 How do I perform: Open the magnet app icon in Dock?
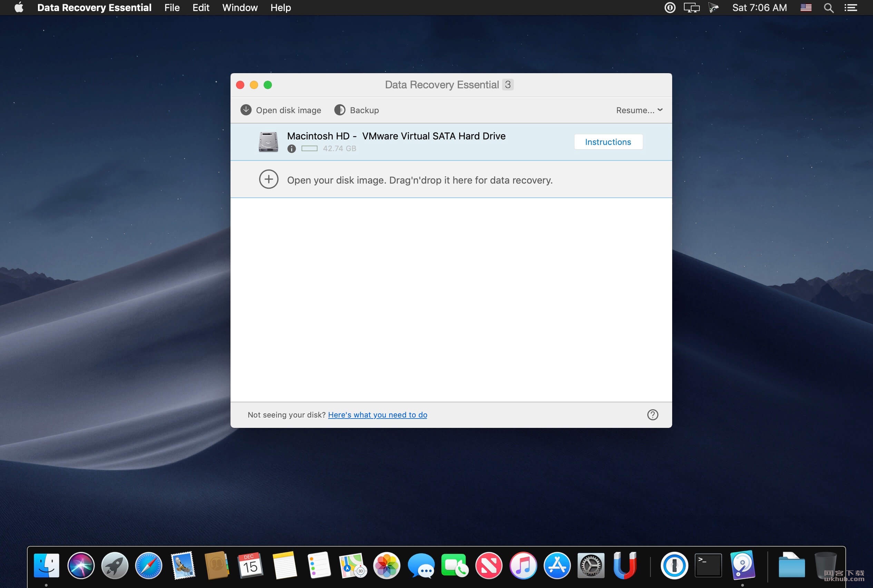click(x=625, y=565)
